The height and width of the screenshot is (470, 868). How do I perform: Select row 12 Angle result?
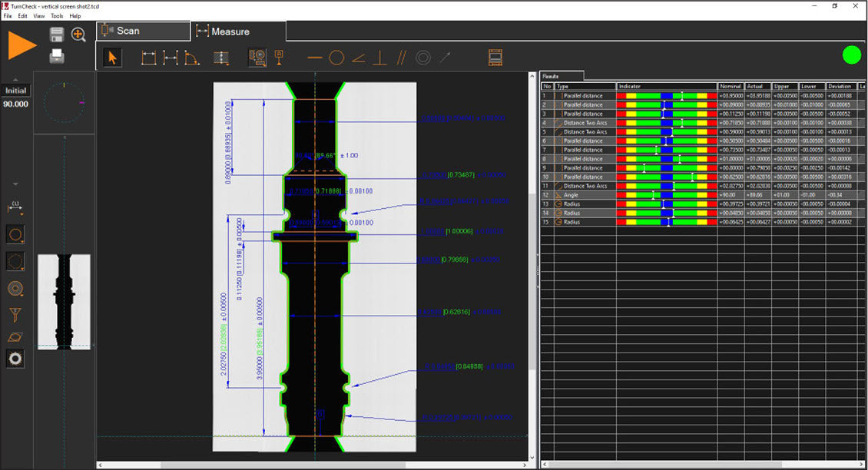tap(703, 195)
